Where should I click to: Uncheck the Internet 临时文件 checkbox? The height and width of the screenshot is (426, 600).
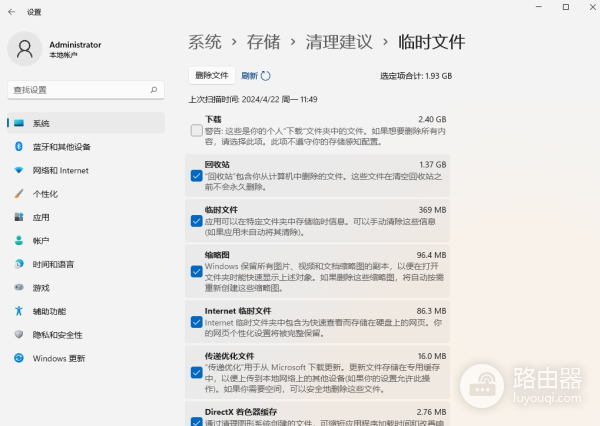(x=196, y=321)
